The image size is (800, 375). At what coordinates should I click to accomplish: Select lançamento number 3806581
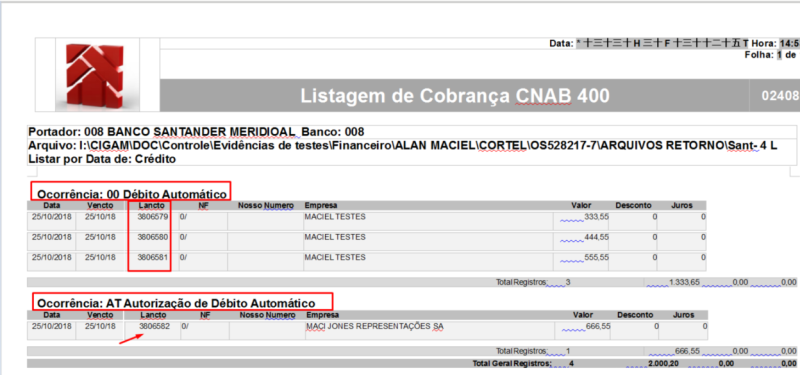(x=153, y=258)
